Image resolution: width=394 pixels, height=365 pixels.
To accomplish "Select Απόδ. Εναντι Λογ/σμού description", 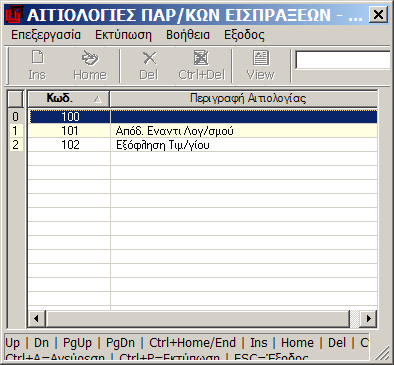I will point(175,131).
